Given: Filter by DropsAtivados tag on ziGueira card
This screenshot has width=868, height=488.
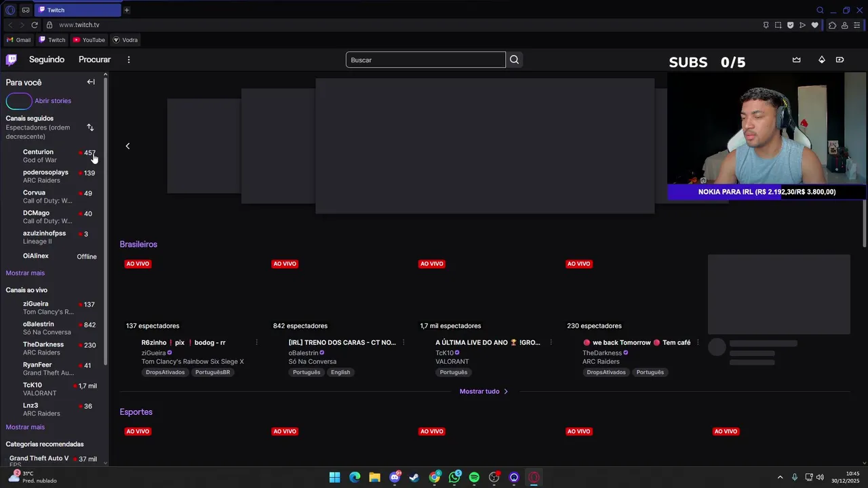Looking at the screenshot, I should [165, 372].
